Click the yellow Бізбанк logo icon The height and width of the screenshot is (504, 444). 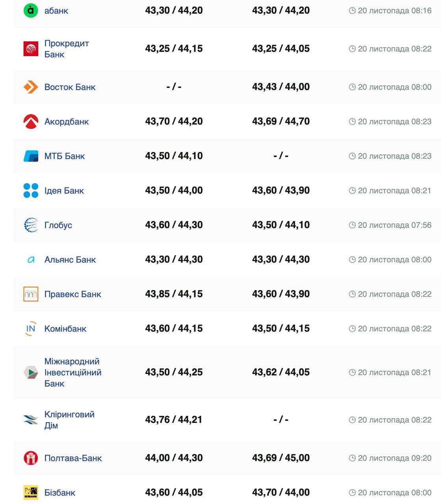(31, 493)
